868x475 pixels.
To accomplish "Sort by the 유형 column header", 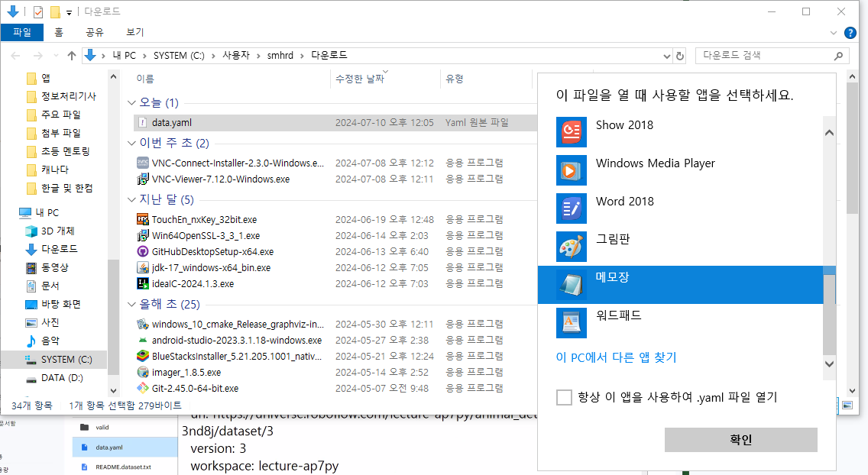I will point(455,79).
